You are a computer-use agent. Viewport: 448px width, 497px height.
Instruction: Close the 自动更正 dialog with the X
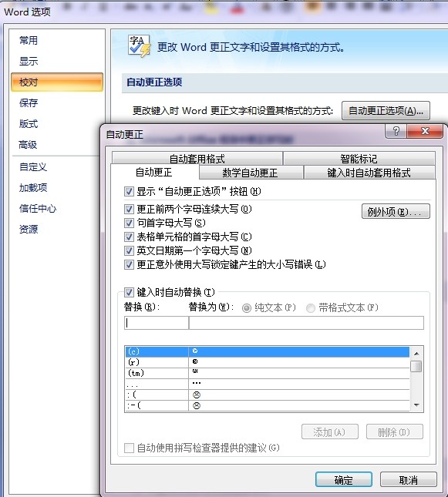pyautogui.click(x=425, y=131)
